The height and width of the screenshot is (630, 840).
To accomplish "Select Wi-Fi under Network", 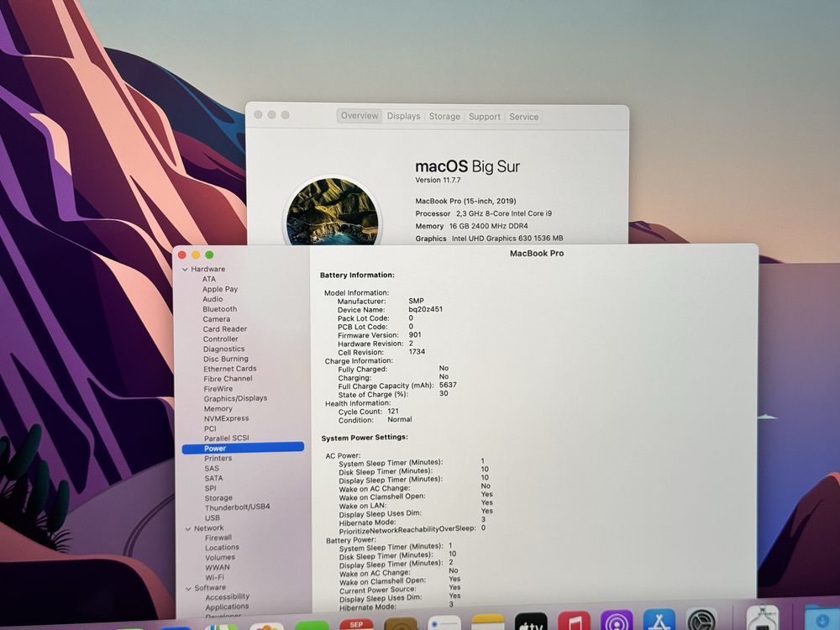I will pyautogui.click(x=215, y=578).
